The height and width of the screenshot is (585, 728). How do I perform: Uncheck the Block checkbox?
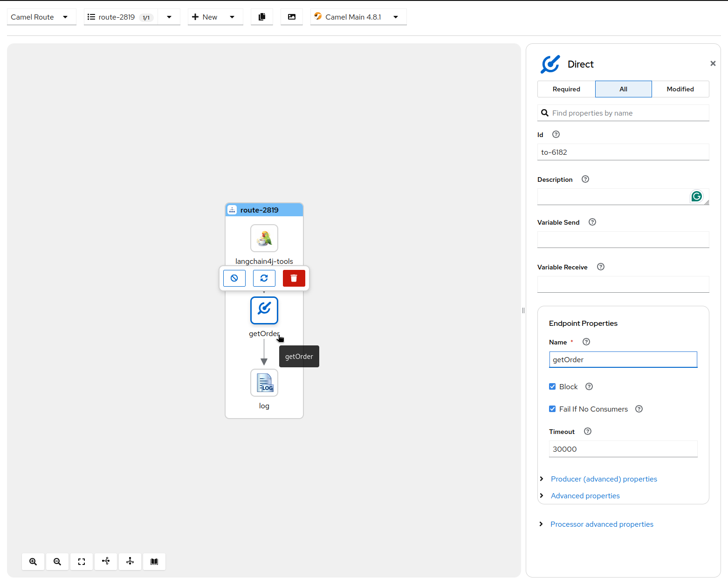[x=552, y=386]
